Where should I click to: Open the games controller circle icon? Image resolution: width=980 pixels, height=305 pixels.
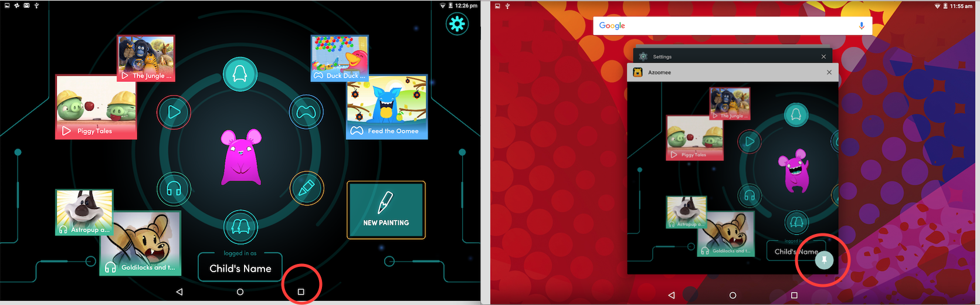click(306, 111)
